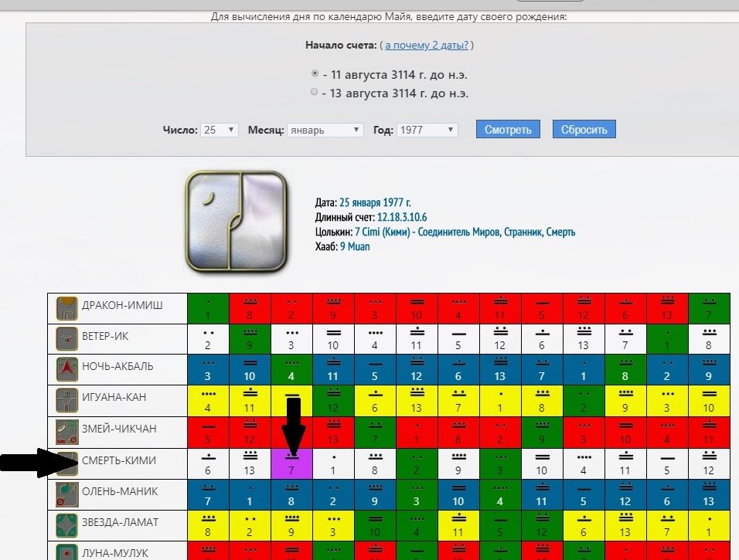
Task: Click green cell 8 in Ночь-Акбаль row
Action: click(x=625, y=370)
